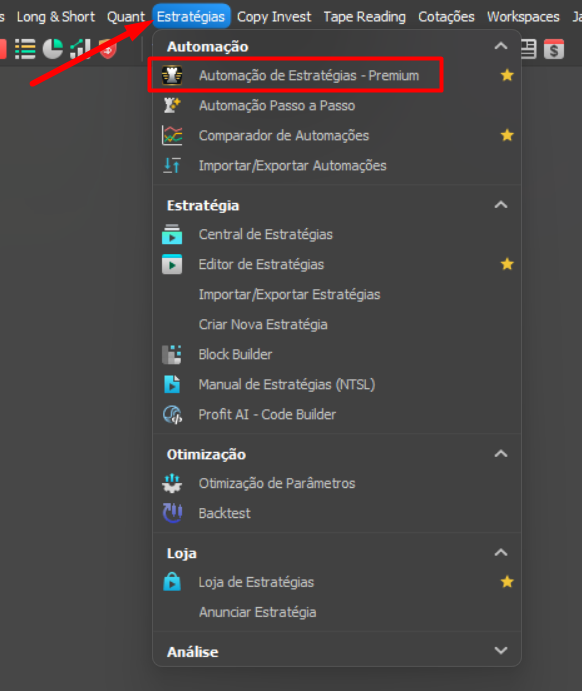Open the Cotações menu
This screenshot has width=582, height=691.
pyautogui.click(x=446, y=17)
